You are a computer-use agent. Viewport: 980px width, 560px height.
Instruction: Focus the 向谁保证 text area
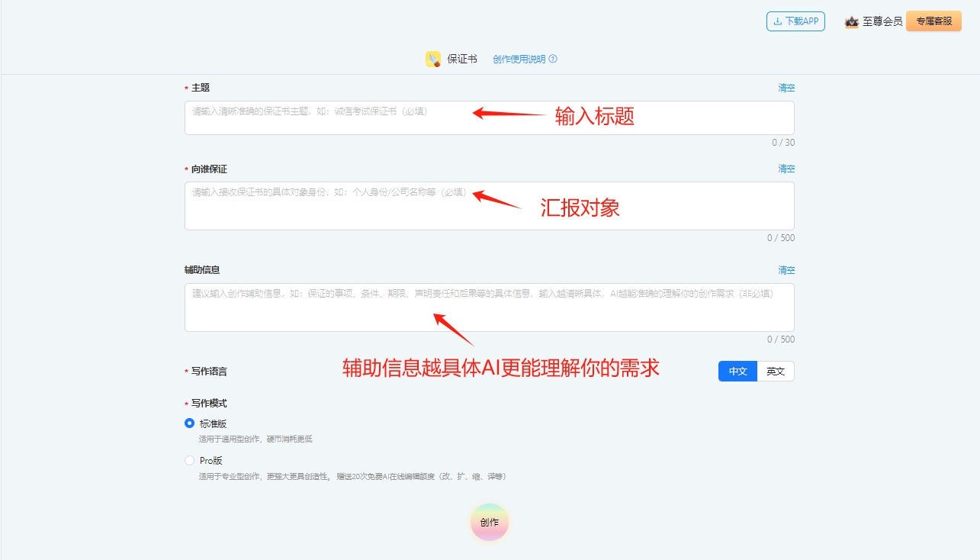pyautogui.click(x=489, y=206)
